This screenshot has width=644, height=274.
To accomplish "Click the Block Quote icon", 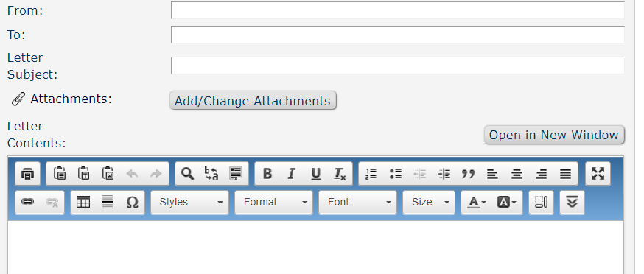I will click(x=468, y=174).
